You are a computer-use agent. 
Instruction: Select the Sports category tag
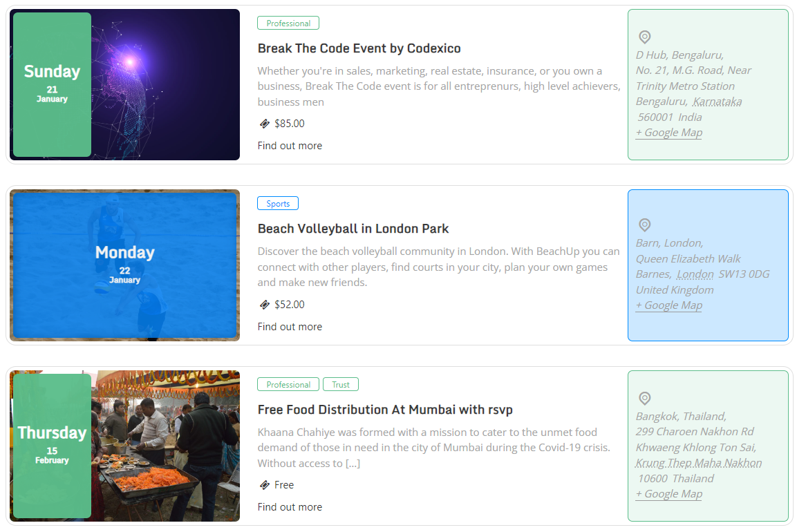278,204
